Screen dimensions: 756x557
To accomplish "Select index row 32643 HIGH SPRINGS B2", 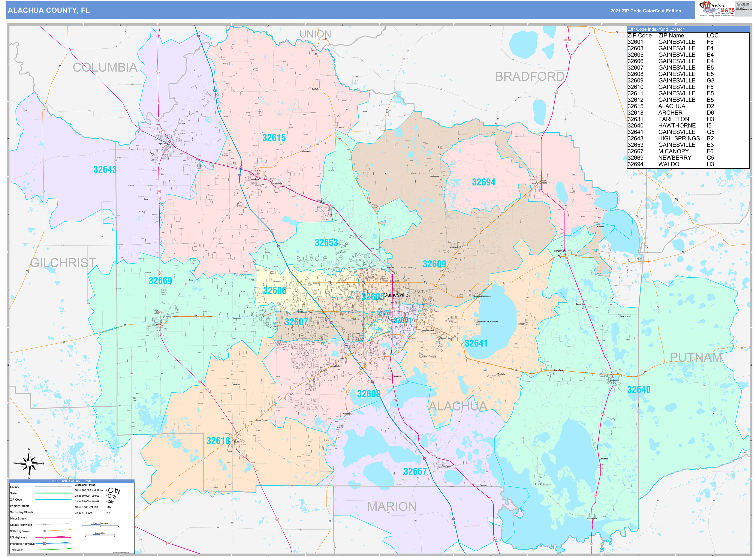I will [671, 138].
